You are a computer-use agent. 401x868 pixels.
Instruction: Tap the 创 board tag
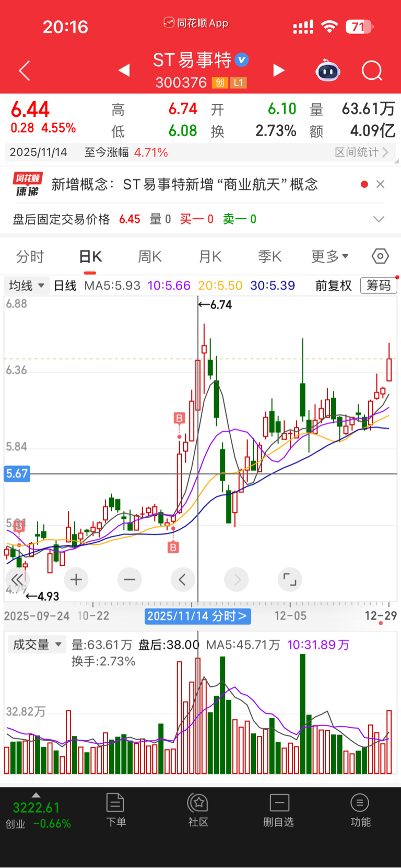tap(219, 82)
